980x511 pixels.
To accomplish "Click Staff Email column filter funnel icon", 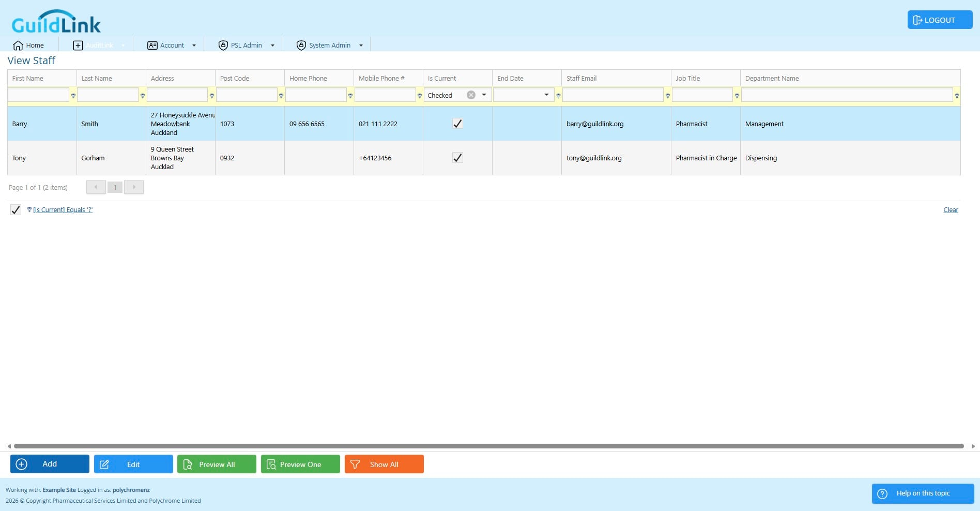I will click(668, 96).
